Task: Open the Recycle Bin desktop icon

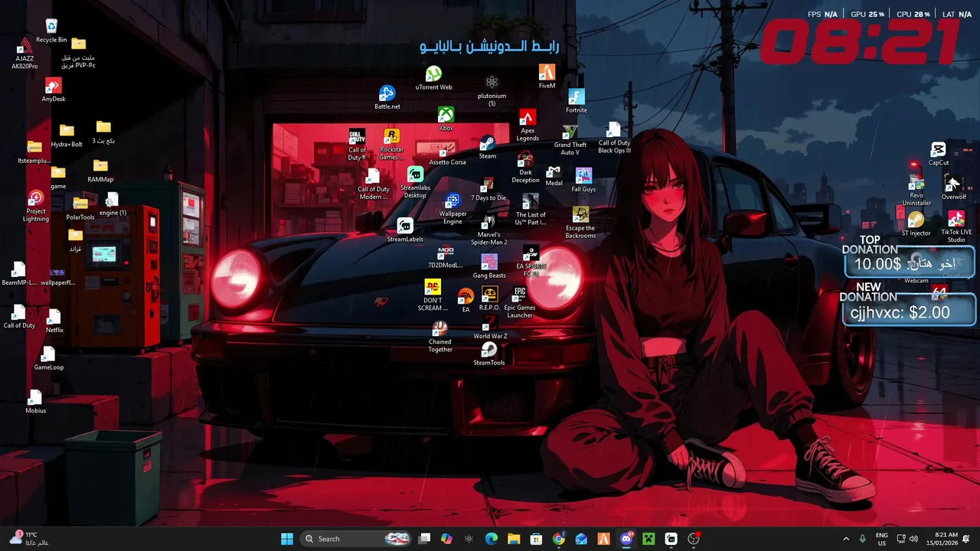Action: coord(51,31)
